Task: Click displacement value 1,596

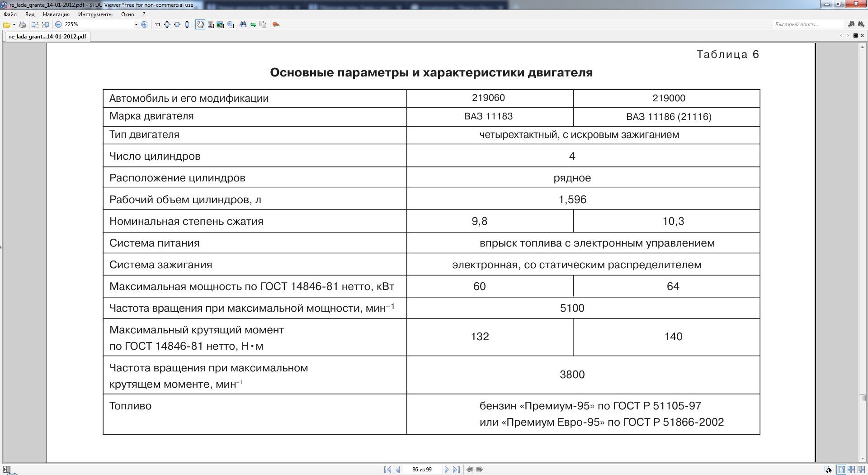Action: click(572, 199)
